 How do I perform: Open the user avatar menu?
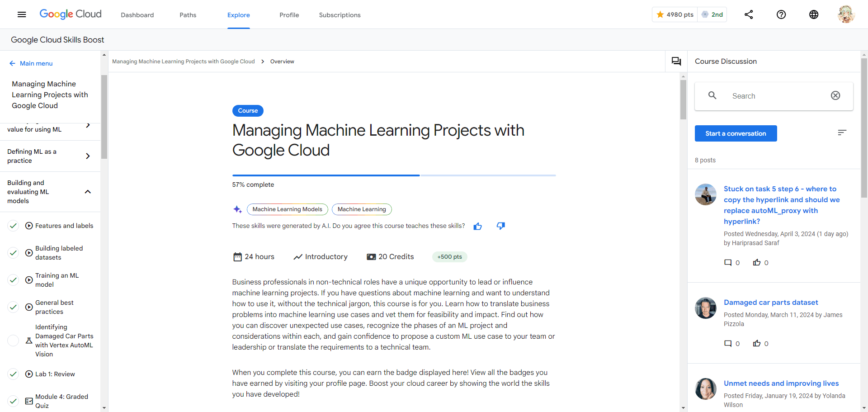[846, 14]
